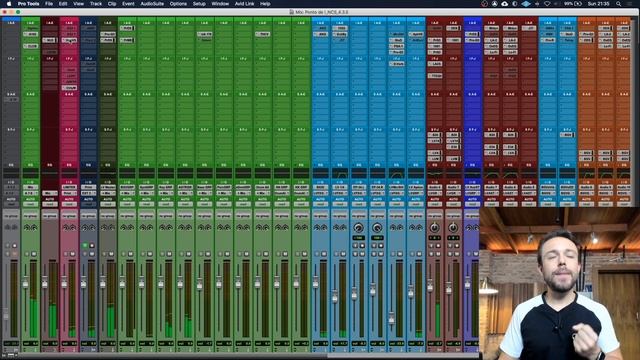Mute the purple track

coord(476,254)
